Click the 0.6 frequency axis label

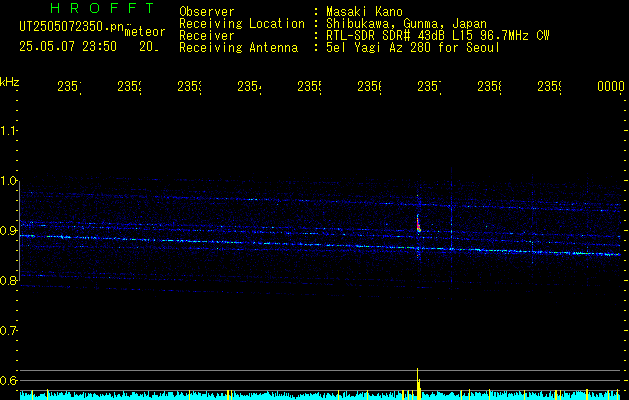(8, 380)
